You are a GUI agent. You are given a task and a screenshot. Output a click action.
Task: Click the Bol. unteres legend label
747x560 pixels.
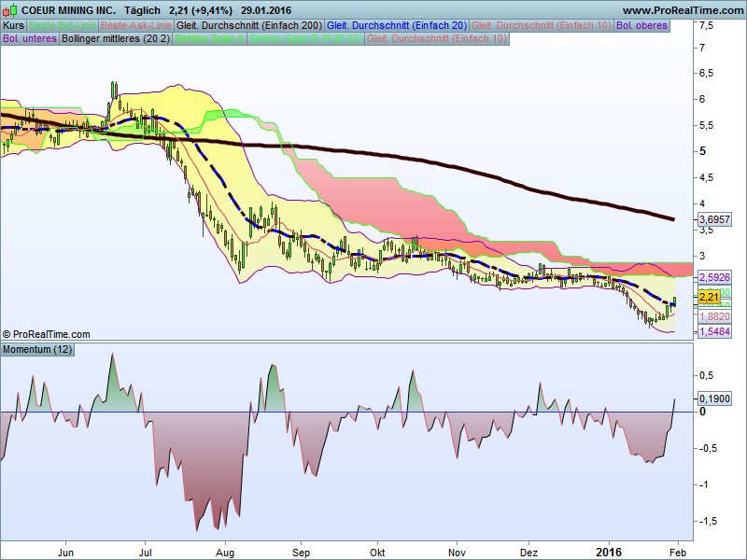tap(30, 38)
